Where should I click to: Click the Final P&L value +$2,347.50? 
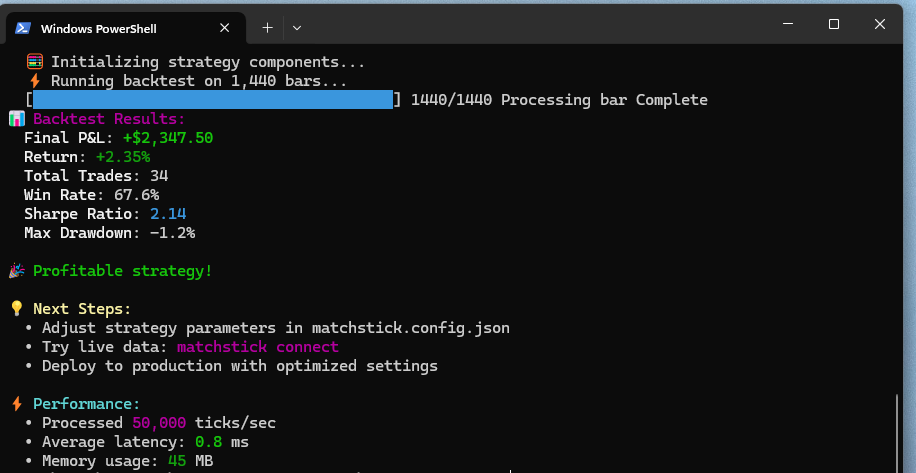click(x=168, y=138)
